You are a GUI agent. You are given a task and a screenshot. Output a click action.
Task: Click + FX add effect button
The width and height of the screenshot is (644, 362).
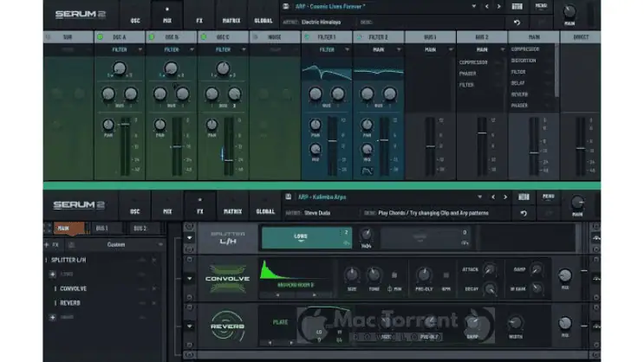tap(52, 244)
